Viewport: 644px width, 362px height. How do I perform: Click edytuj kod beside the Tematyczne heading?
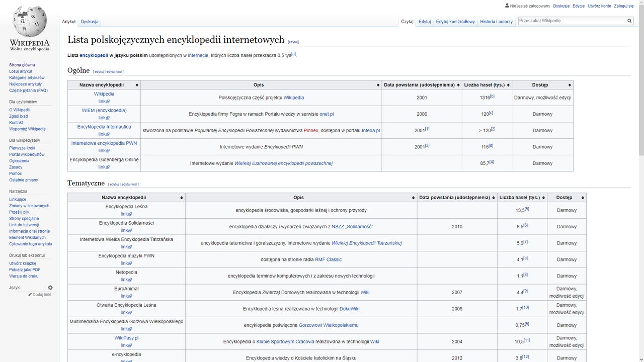129,185
